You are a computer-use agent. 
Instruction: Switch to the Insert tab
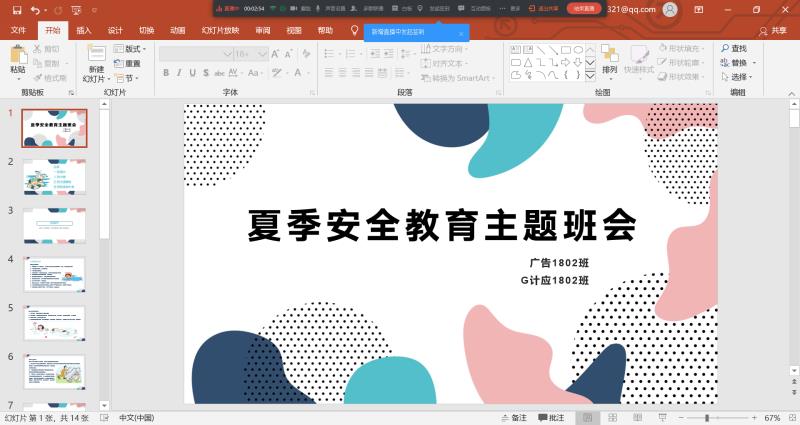(84, 31)
